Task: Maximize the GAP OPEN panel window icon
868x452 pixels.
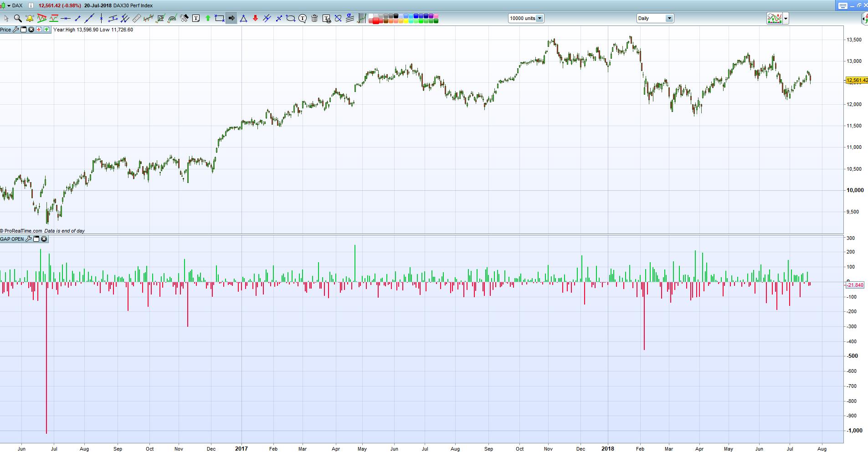Action: coord(36,239)
